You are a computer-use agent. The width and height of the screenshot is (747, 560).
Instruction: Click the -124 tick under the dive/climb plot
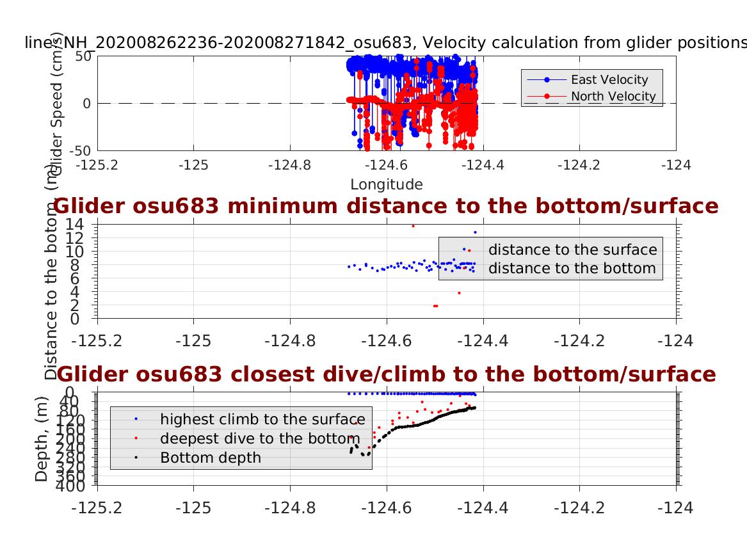coord(675,508)
